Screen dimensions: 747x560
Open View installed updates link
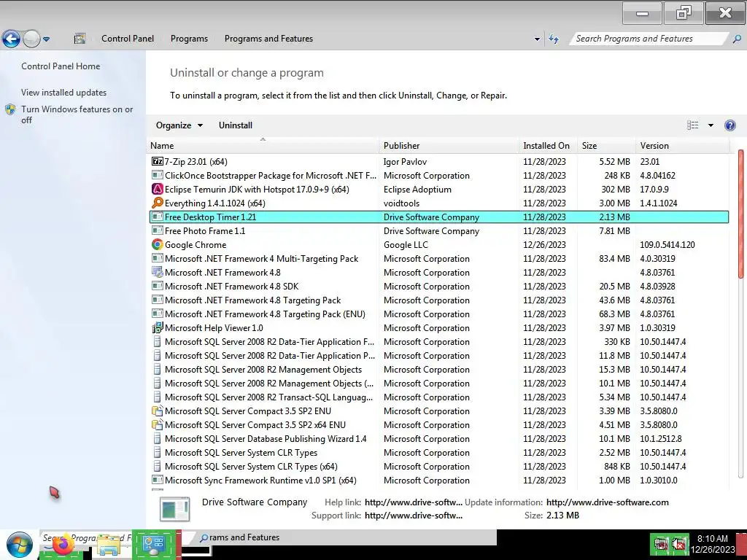pos(64,93)
